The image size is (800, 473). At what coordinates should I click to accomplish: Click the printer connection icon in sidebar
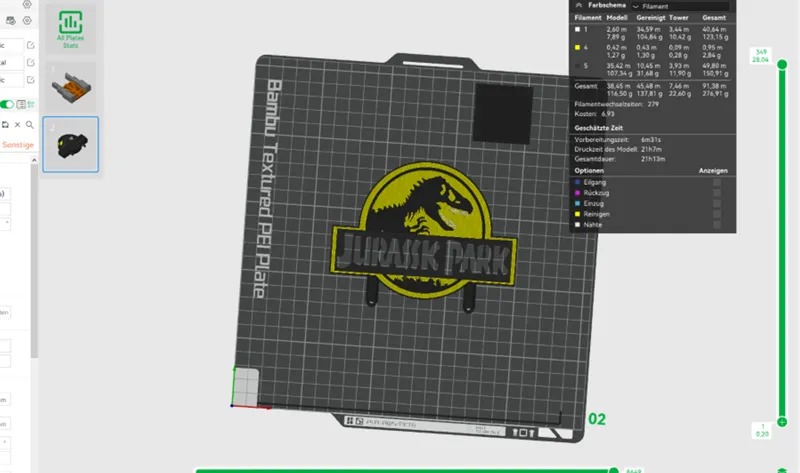(10, 20)
